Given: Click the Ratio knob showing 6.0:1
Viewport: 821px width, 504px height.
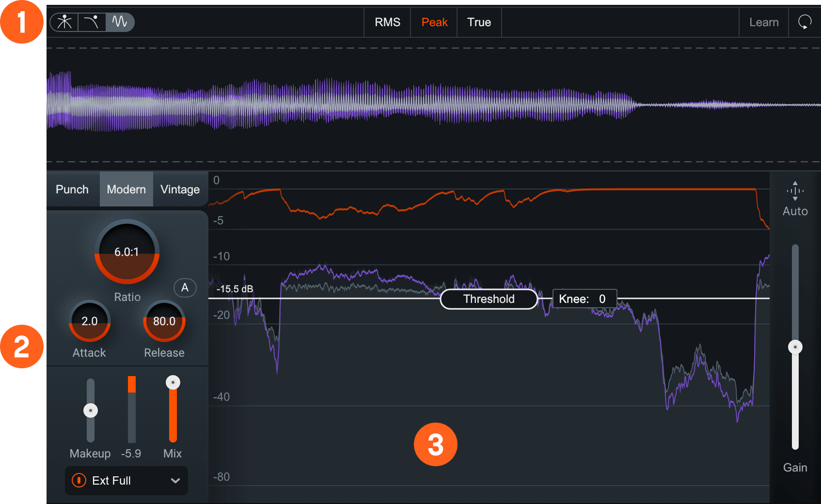Looking at the screenshot, I should tap(126, 251).
